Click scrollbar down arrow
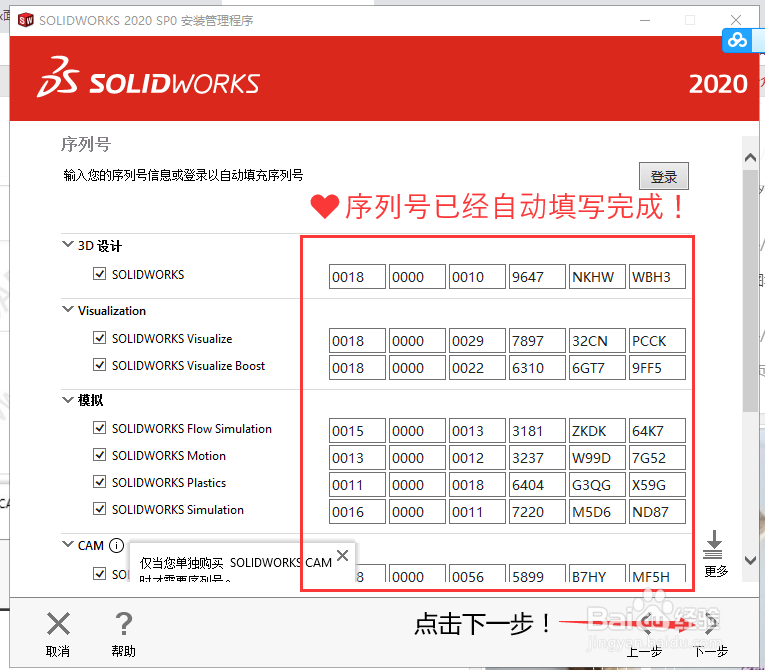765x670 pixels. click(x=750, y=560)
